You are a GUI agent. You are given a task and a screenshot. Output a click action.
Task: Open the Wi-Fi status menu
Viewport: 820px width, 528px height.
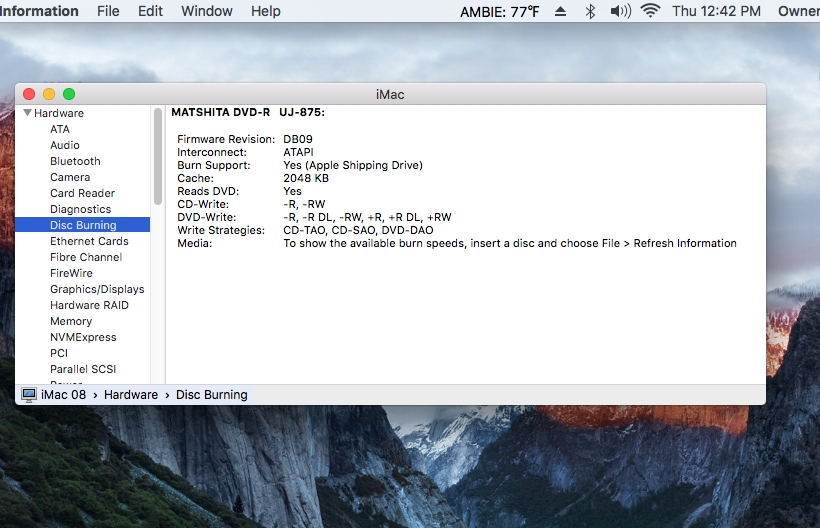[650, 10]
